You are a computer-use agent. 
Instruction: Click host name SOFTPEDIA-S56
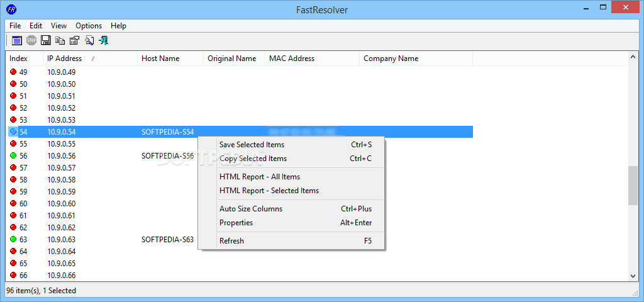[x=167, y=156]
